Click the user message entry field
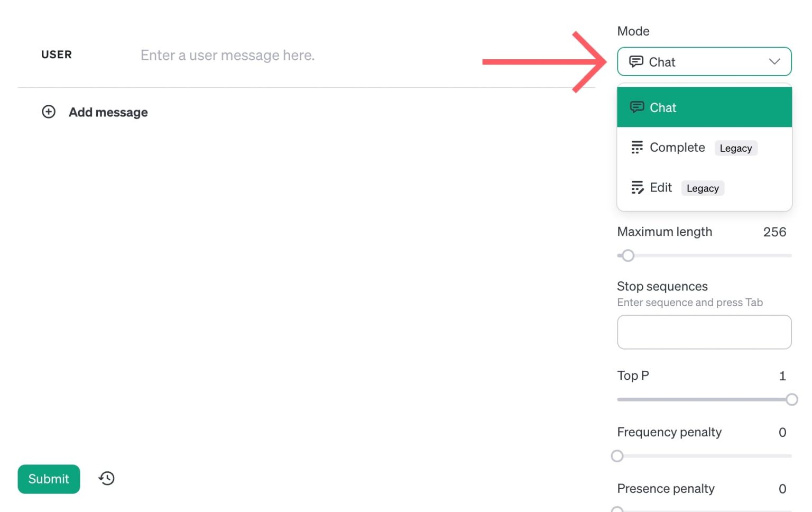Screen dimensions: 812x512 pos(227,55)
